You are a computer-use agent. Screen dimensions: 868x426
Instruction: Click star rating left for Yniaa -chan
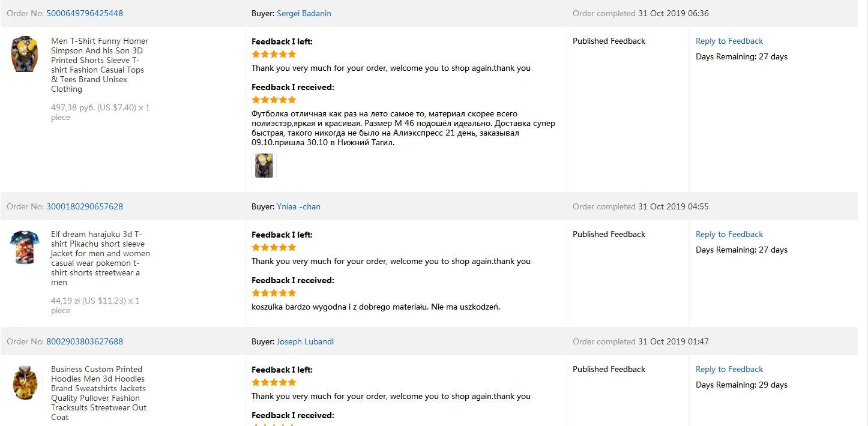point(274,247)
